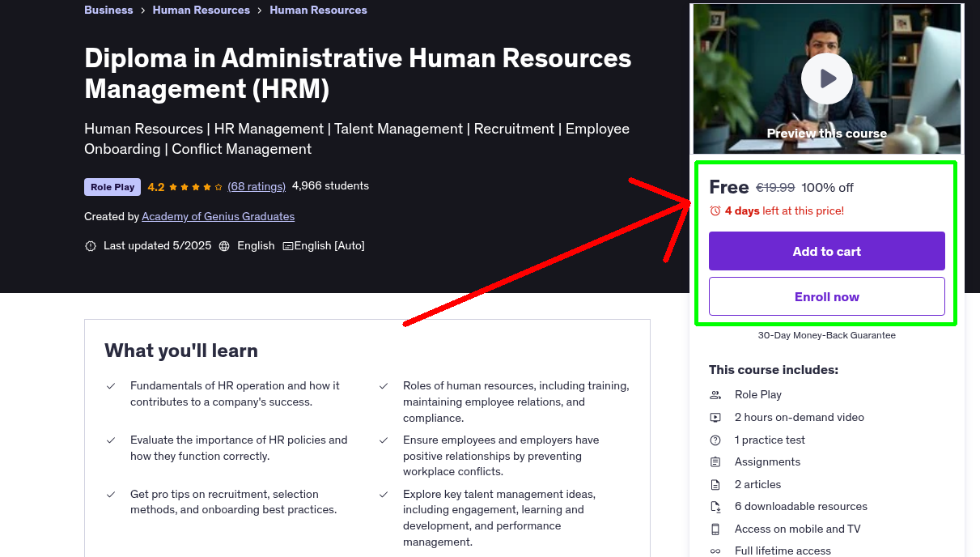
Task: Play the course preview video
Action: (826, 79)
